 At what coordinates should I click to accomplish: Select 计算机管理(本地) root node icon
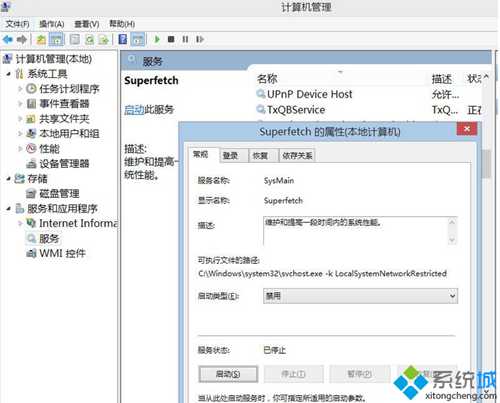coord(8,59)
